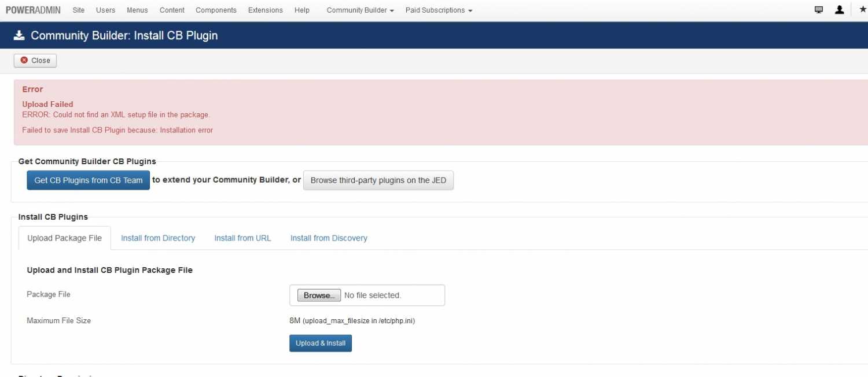The width and height of the screenshot is (868, 377).
Task: Click the XML setup file error message
Action: click(x=116, y=114)
